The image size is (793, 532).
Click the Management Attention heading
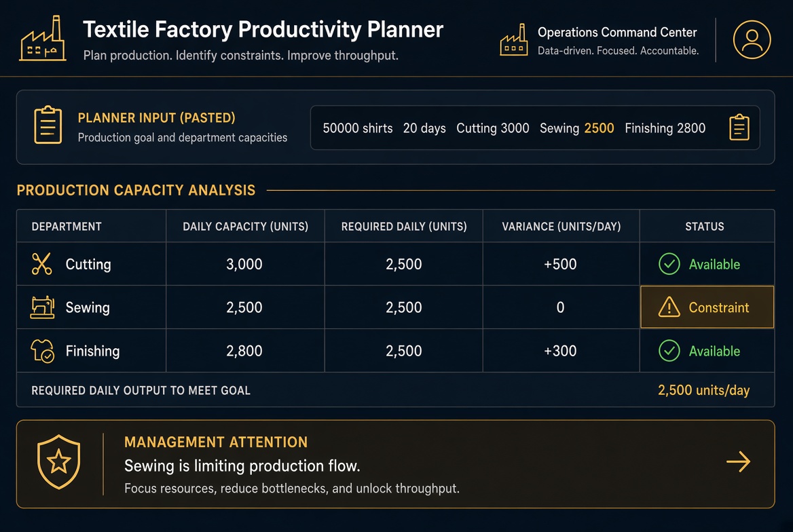[x=216, y=442]
